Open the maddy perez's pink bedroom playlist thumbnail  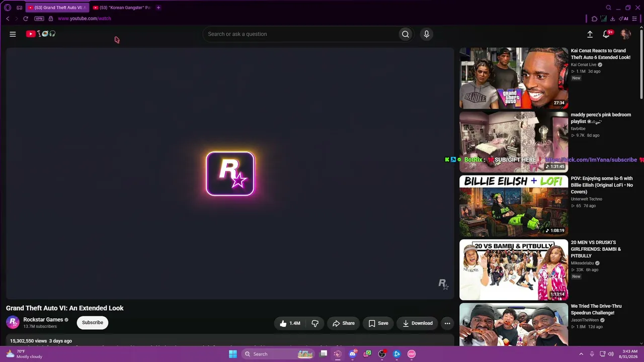coord(514,142)
